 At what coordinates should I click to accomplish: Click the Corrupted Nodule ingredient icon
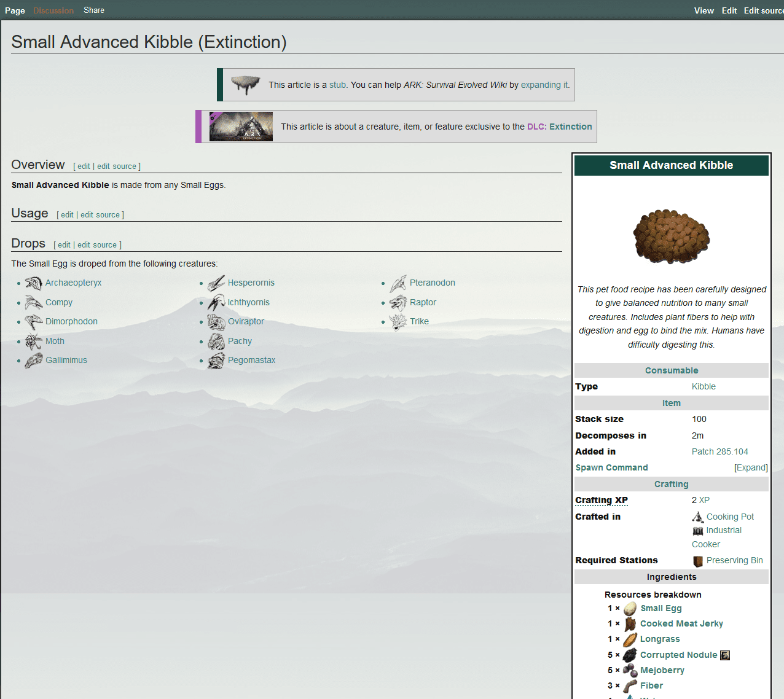click(x=630, y=655)
